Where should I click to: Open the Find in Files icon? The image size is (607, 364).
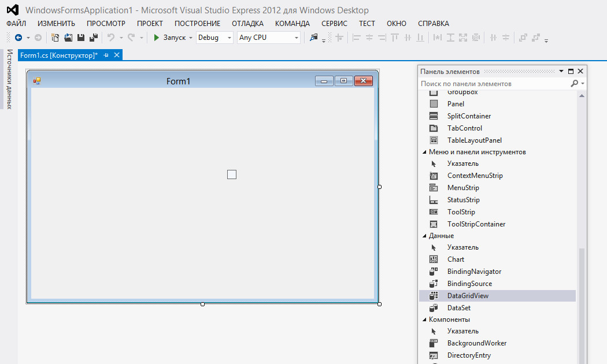coord(313,38)
